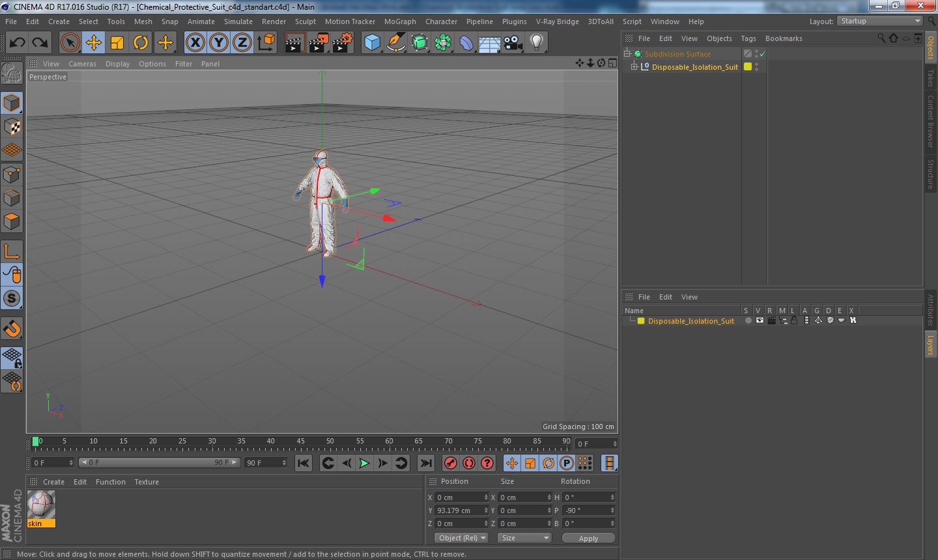938x560 pixels.
Task: Toggle Enable Snap magnet icon
Action: pos(12,328)
